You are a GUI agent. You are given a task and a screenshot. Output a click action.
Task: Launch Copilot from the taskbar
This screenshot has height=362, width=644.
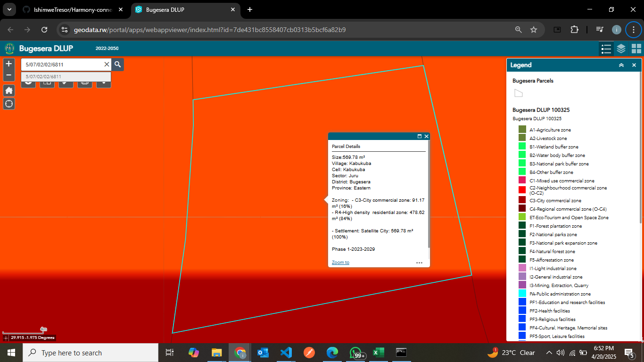coord(194,353)
